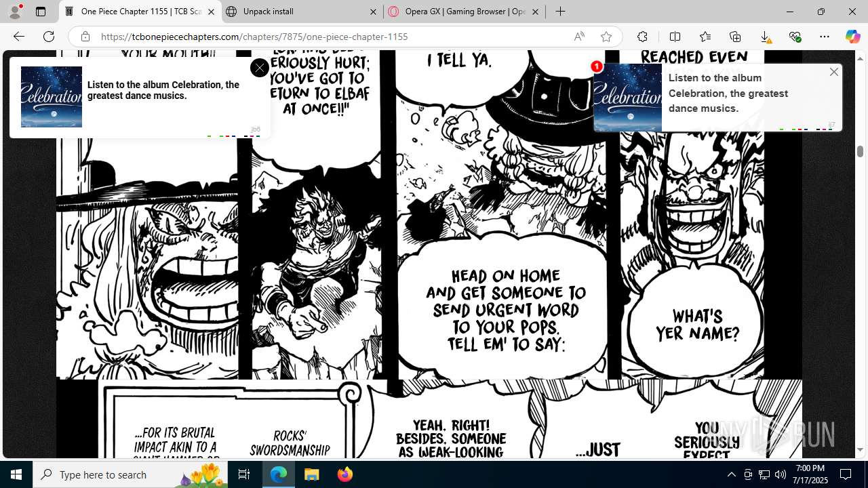
Task: Open the clock showing 7:00 PM
Action: [811, 474]
